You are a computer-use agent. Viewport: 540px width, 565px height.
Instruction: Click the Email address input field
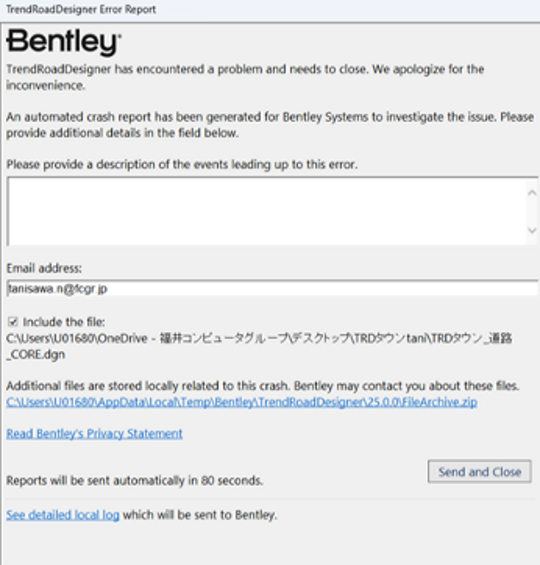pyautogui.click(x=272, y=289)
